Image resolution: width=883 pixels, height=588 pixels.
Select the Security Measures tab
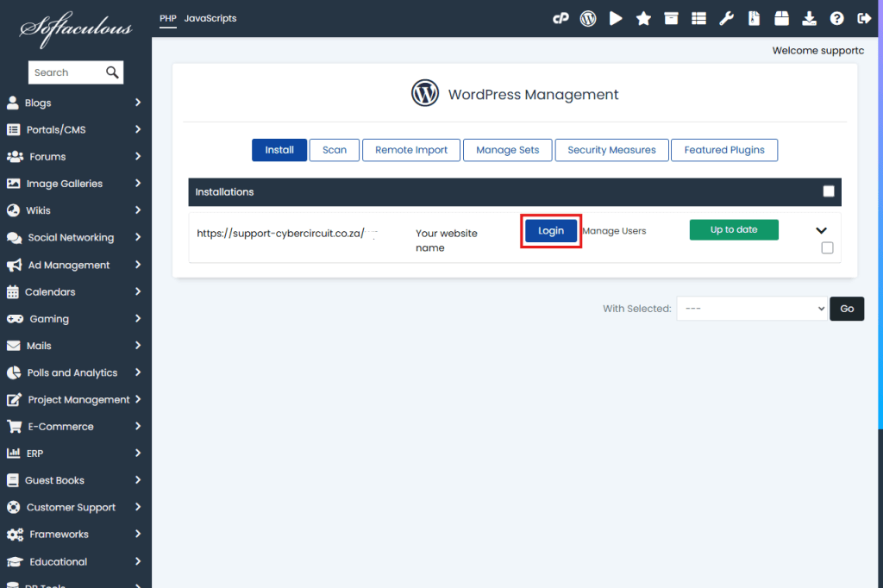click(x=611, y=150)
